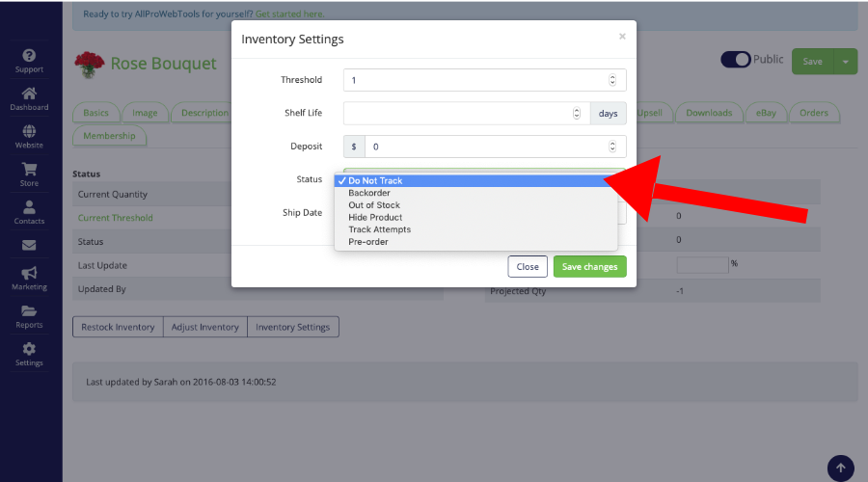The image size is (868, 482).
Task: Open Settings gear icon
Action: point(29,349)
